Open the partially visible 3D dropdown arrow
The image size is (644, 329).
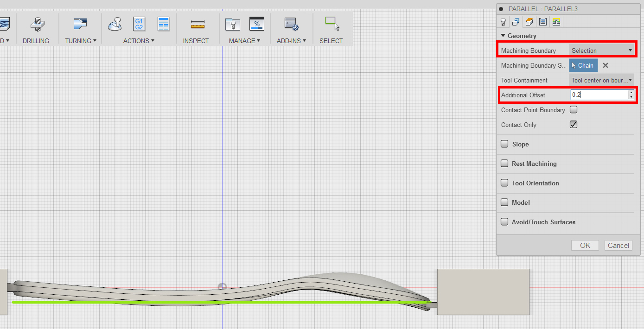click(7, 41)
